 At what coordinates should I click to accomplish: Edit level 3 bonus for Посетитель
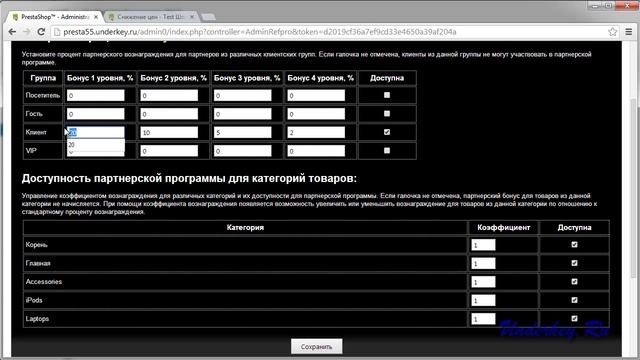242,96
